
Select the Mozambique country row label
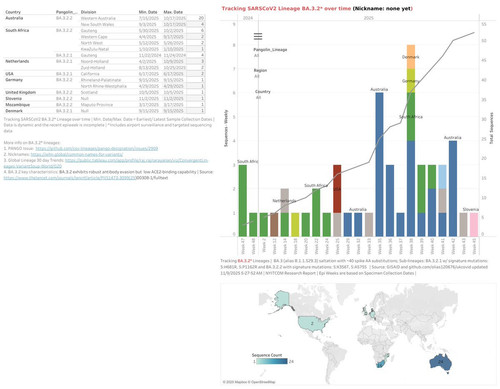[x=17, y=105]
